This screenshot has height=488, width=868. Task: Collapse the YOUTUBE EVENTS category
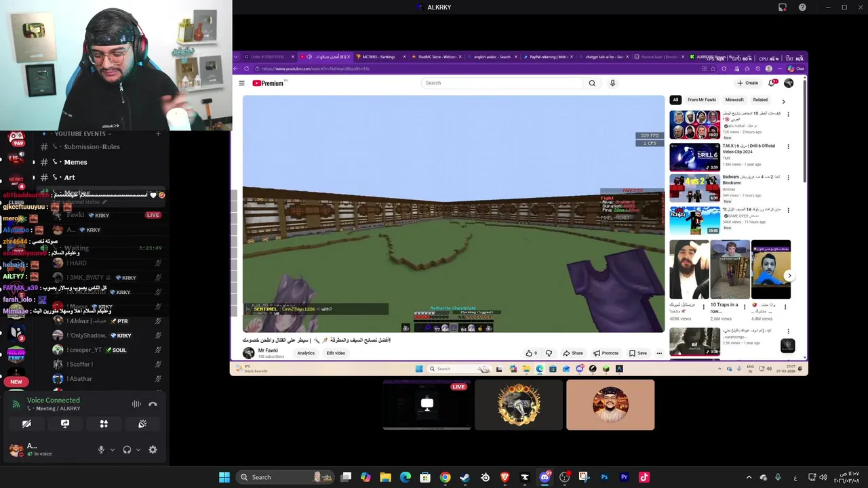tap(80, 134)
